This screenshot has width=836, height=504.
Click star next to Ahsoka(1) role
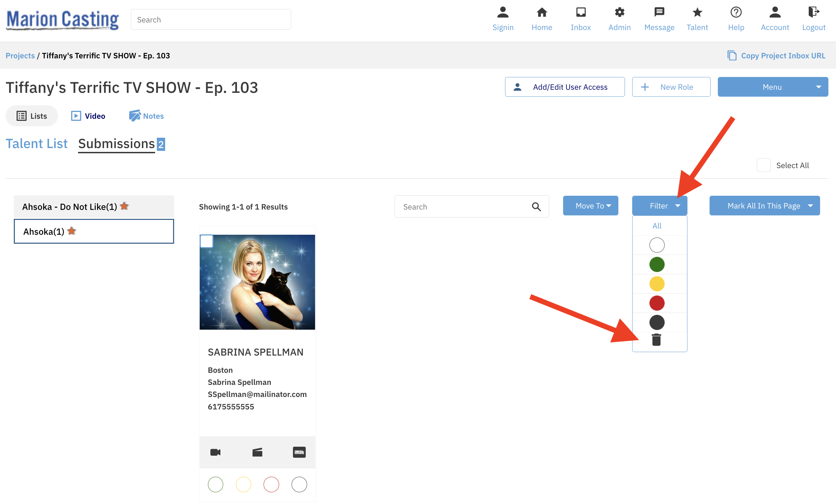(x=72, y=231)
